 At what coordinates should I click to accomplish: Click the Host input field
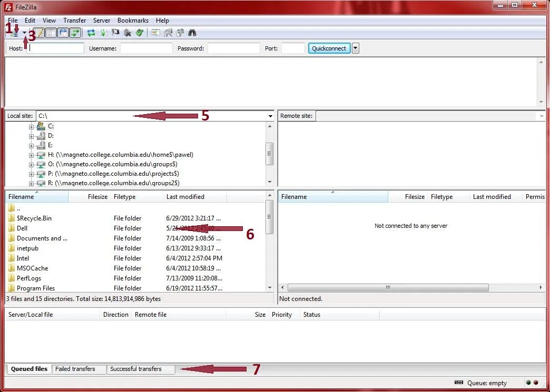[55, 48]
